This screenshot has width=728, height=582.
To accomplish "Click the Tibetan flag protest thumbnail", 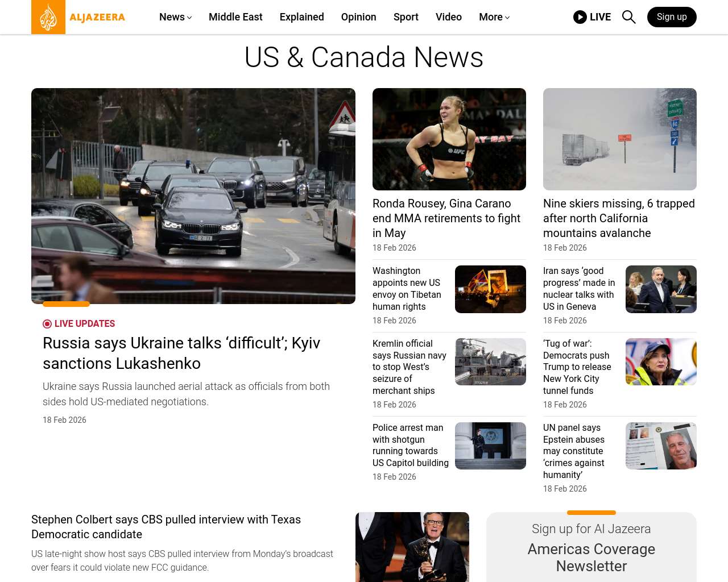I will (490, 289).
